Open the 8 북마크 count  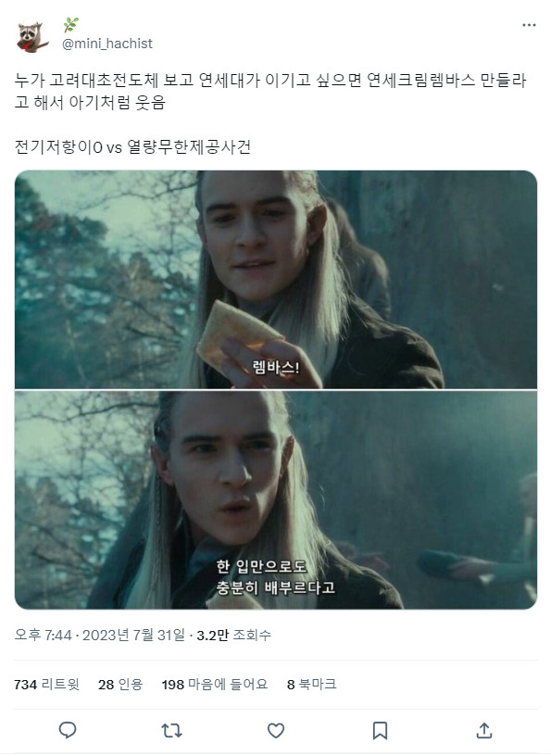coord(311,684)
